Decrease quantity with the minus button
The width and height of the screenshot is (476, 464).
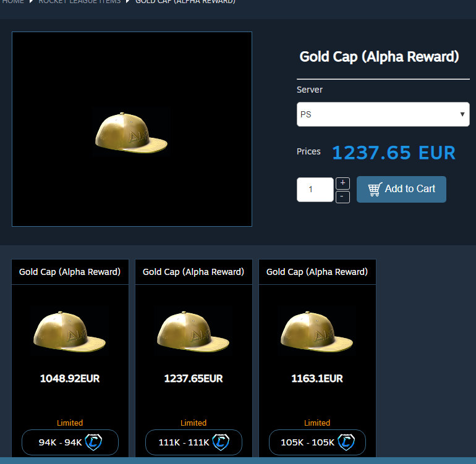tap(342, 197)
